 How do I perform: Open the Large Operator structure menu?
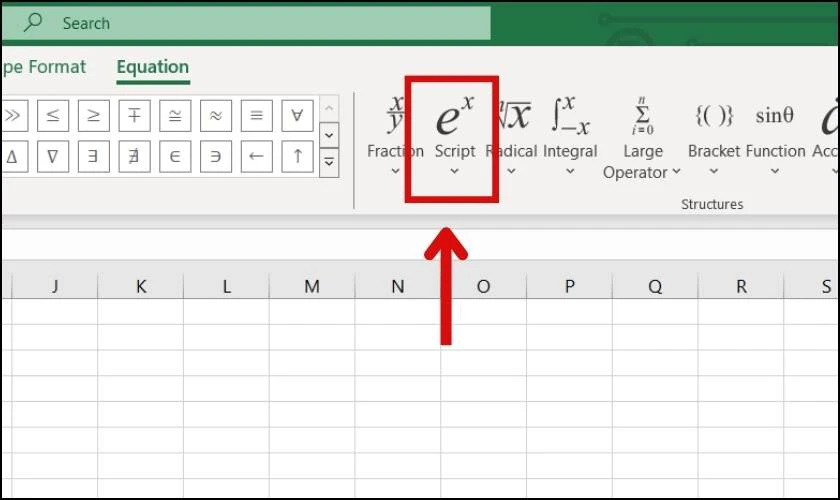642,139
